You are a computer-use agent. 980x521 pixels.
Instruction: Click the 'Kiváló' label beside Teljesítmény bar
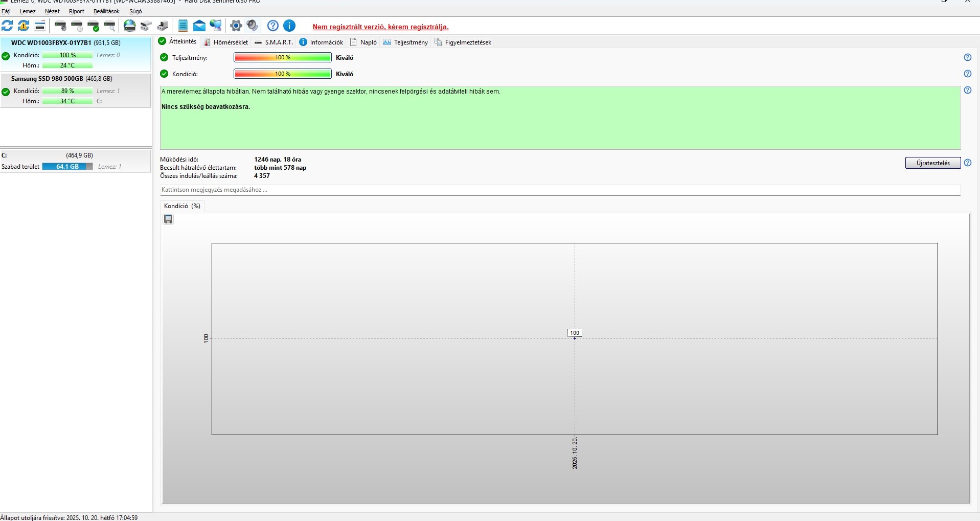point(345,58)
